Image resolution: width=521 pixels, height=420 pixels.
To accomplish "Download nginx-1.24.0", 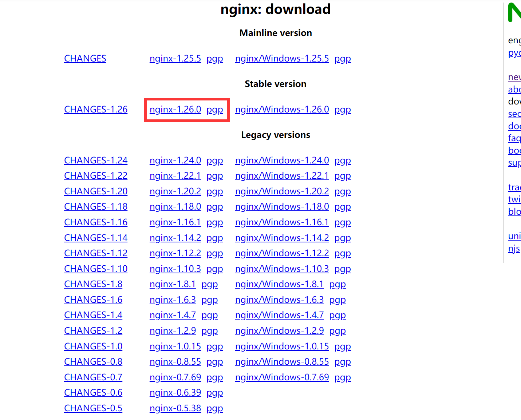I will (175, 161).
